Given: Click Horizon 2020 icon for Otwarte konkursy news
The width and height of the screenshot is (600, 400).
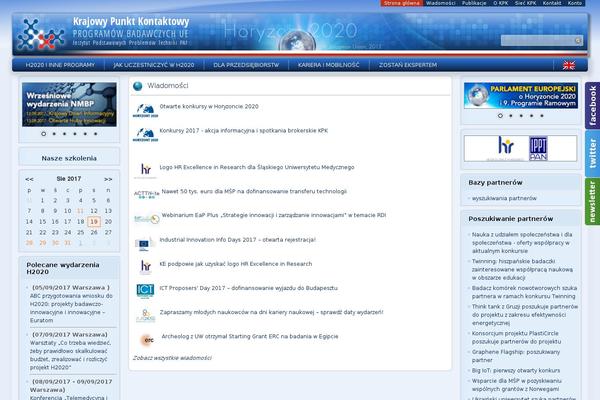Looking at the screenshot, I should (x=145, y=111).
